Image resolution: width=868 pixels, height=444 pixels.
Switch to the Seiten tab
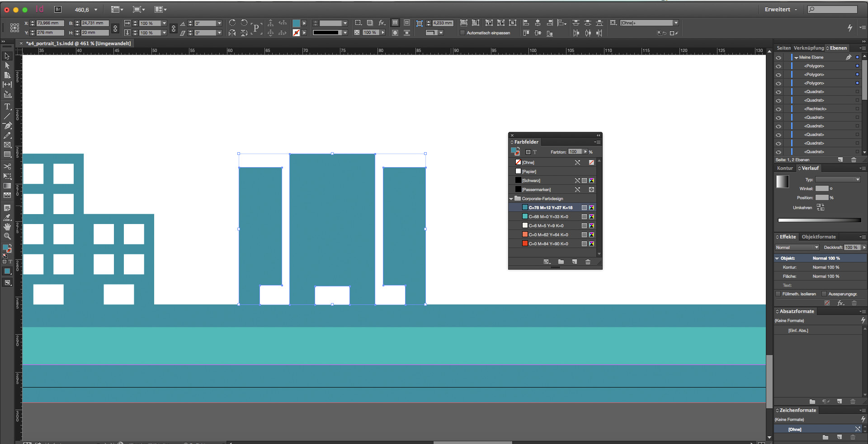tap(783, 48)
